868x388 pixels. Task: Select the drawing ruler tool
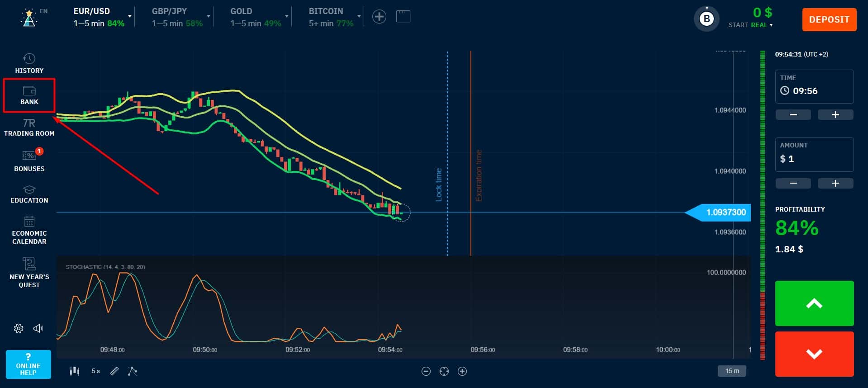coord(114,371)
